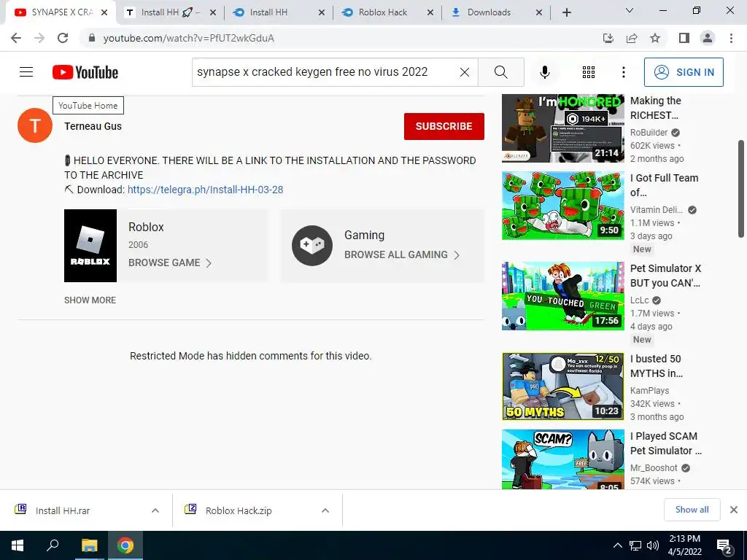
Task: Show hidden tray icons chevron
Action: click(617, 545)
